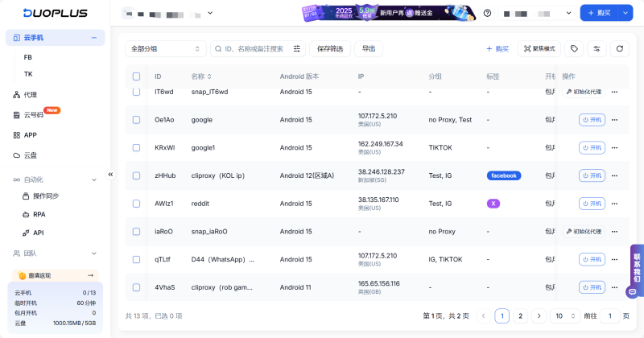Open advanced filter icon in search box

point(297,49)
